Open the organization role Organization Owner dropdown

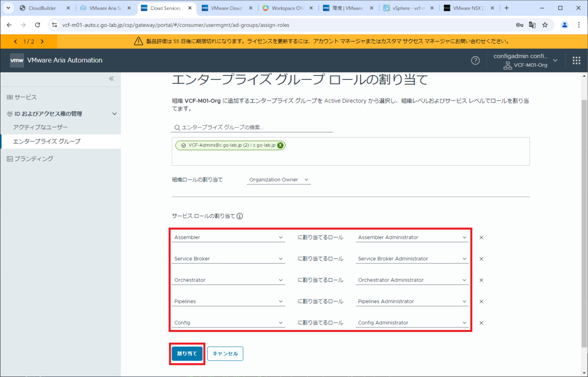coord(279,180)
